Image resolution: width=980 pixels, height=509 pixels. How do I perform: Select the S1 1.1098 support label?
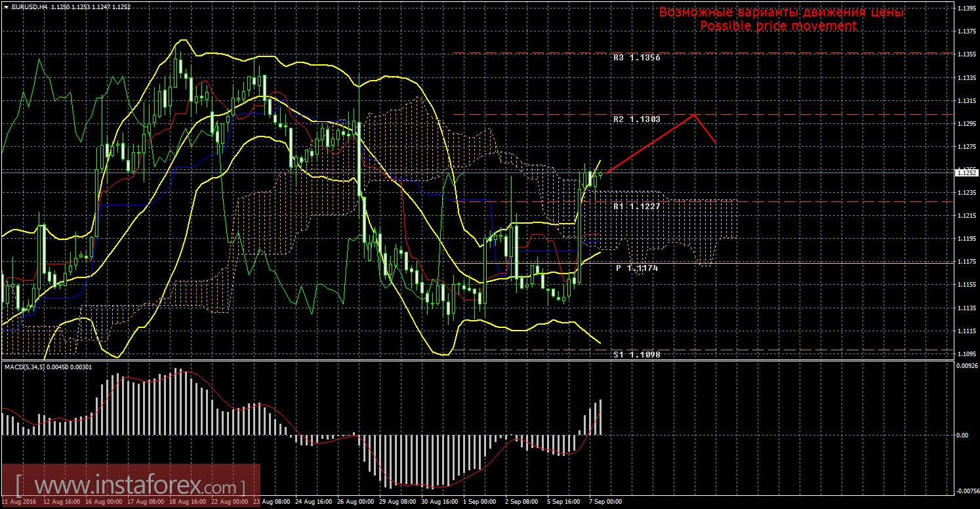pos(636,354)
